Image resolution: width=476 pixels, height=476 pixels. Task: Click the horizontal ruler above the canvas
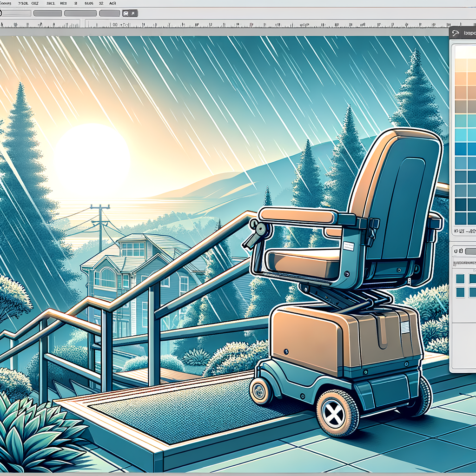tap(238, 24)
